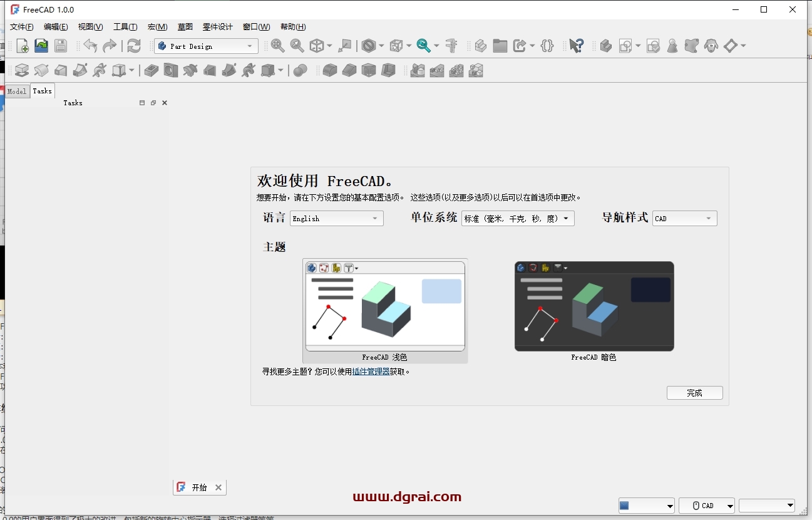Click the Fit selection magnifier icon

[x=297, y=46]
